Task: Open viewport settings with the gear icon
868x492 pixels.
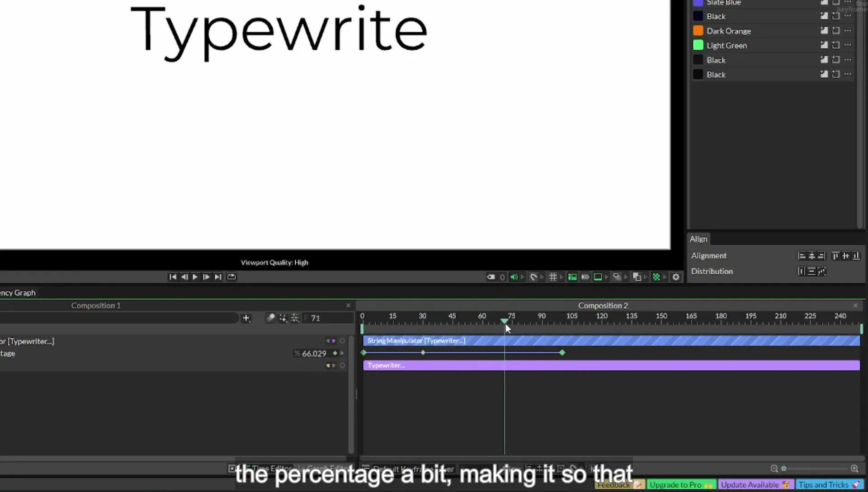Action: point(676,277)
